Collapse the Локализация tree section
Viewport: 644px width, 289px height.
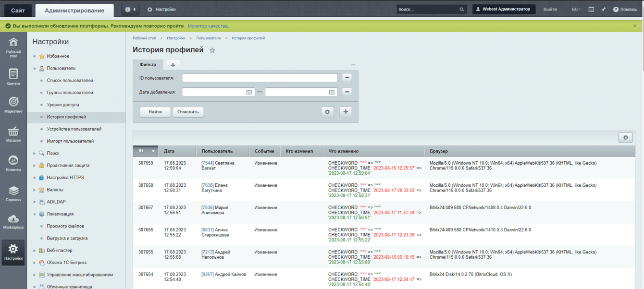coord(35,214)
